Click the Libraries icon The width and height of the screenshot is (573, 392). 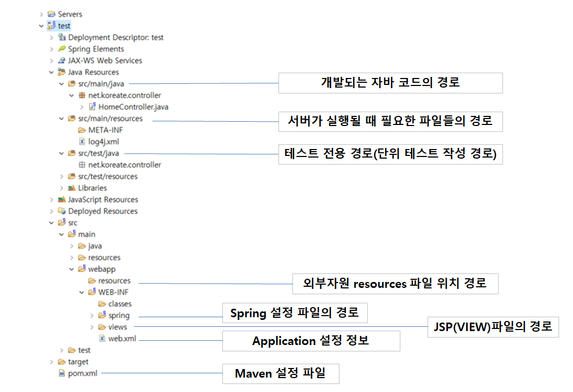(72, 187)
